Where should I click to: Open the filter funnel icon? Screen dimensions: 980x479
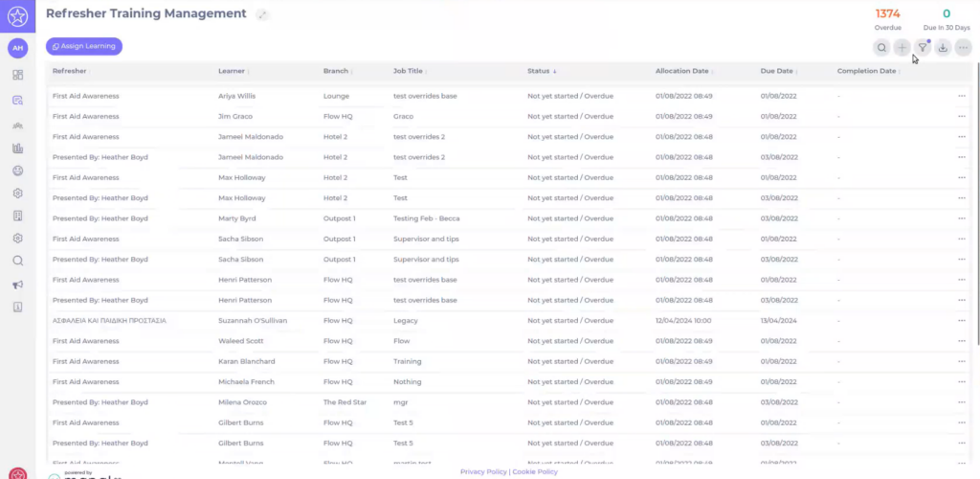click(923, 48)
